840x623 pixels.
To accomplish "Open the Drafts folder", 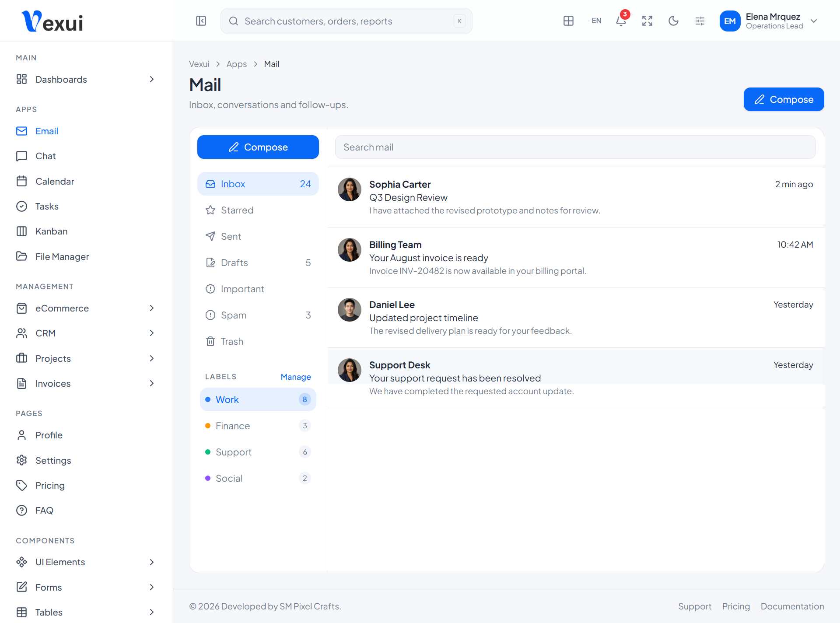I will point(258,262).
